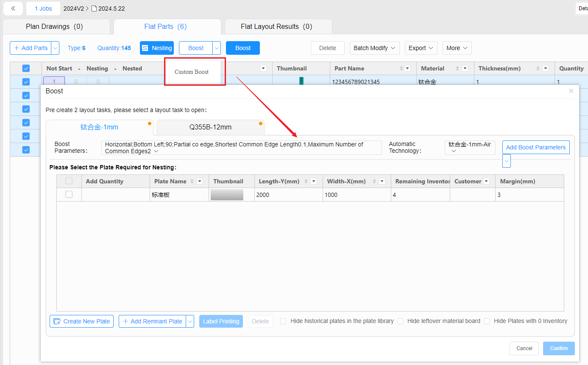
Task: Enable Hide Plates with 0 Inventory
Action: (x=487, y=321)
